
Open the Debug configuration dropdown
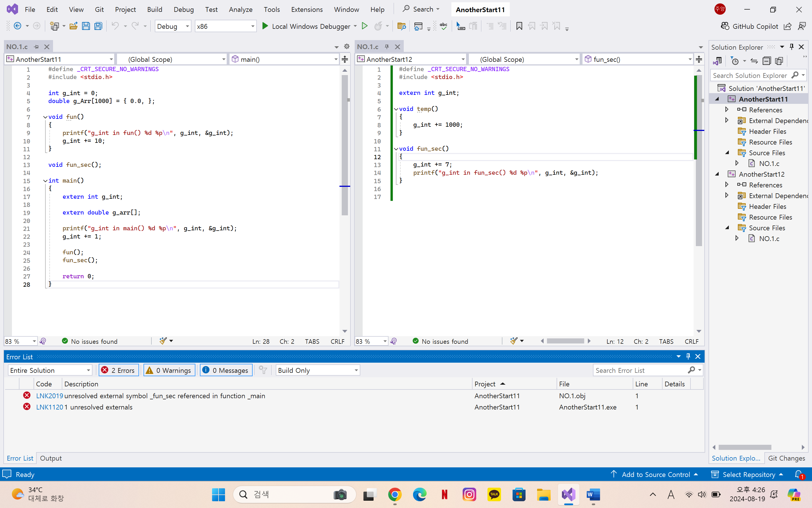[x=173, y=26]
